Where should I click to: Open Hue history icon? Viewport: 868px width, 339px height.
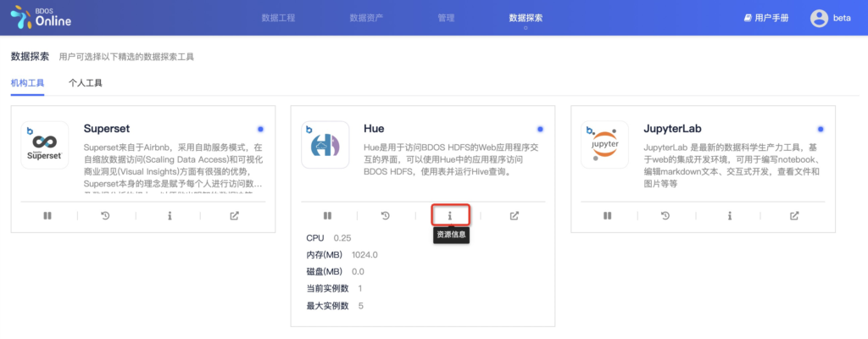[386, 215]
